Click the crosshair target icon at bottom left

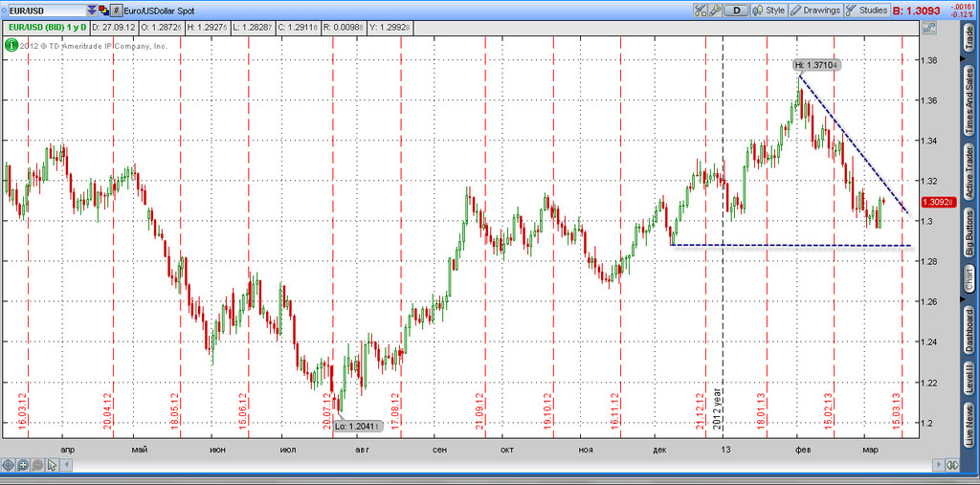pos(8,465)
